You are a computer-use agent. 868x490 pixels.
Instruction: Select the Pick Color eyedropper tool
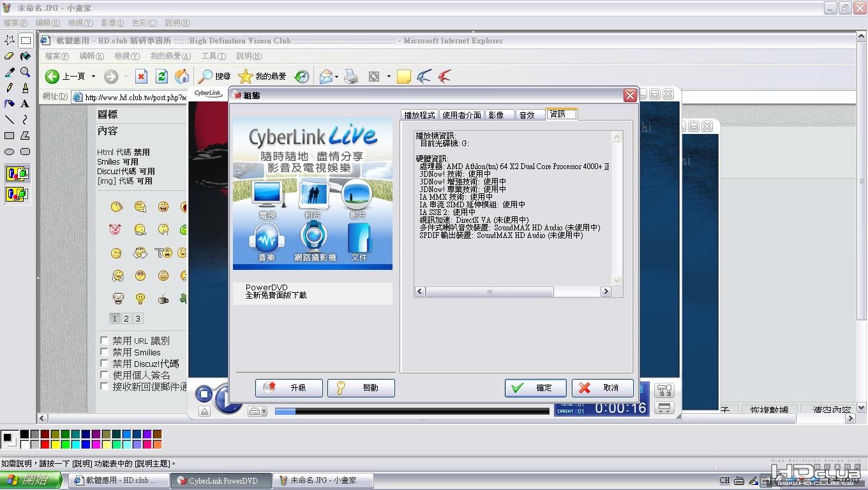[10, 72]
